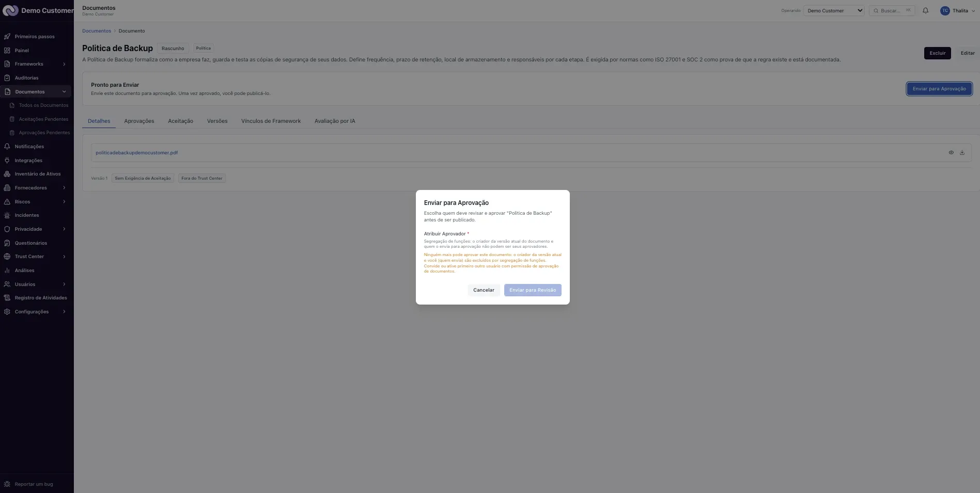Screen dimensions: 980x493
Task: Open Aceitações Pendentes in sidebar
Action: pos(43,119)
